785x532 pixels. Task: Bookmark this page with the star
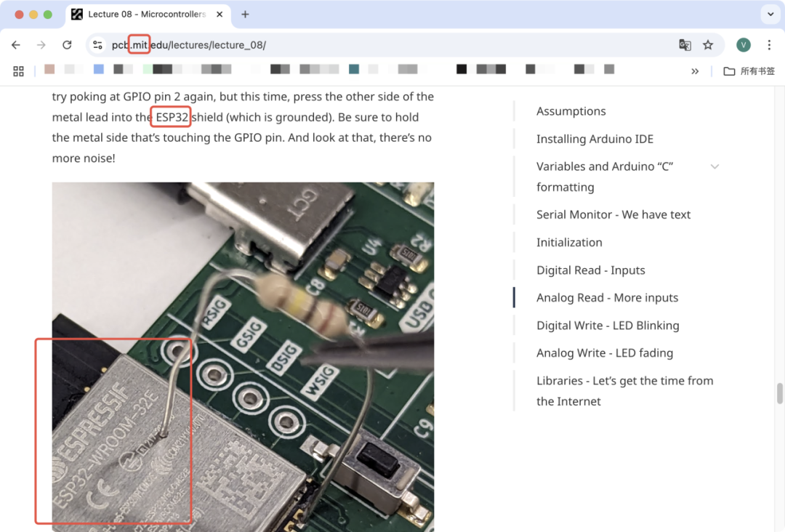coord(708,45)
